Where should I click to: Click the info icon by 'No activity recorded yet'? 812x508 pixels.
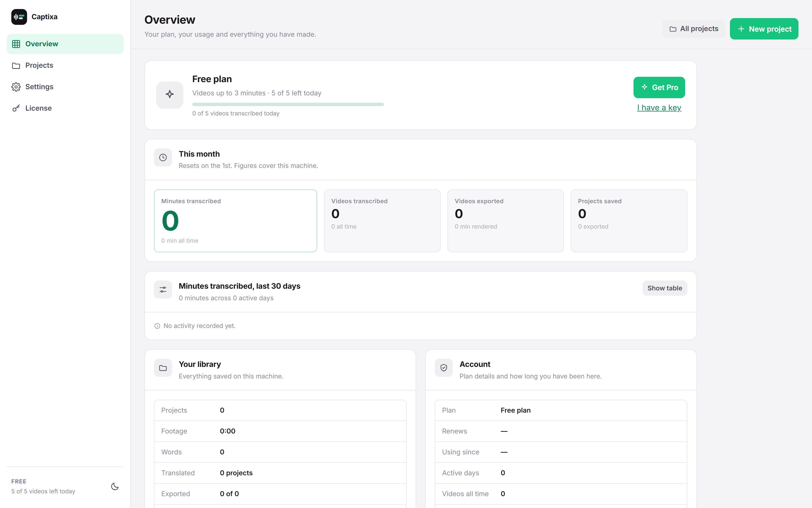pos(157,326)
